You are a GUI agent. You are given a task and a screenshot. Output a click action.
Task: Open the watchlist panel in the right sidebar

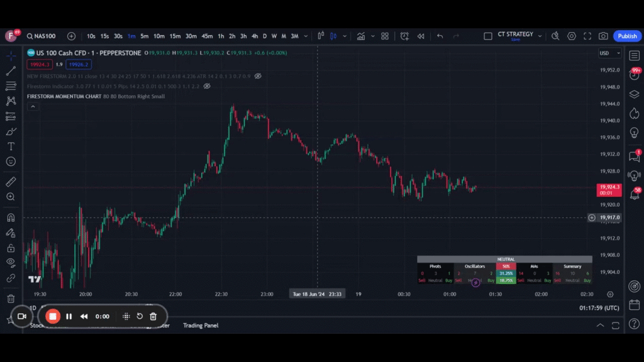coord(634,55)
